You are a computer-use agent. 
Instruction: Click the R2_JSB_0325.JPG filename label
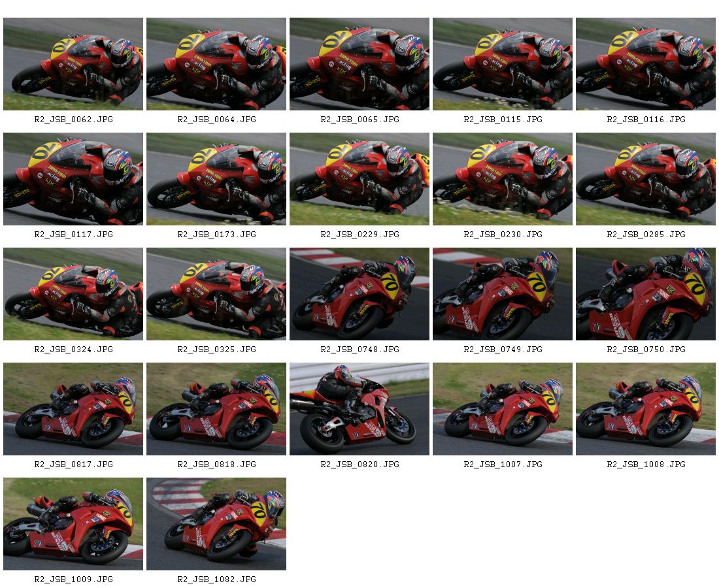coord(217,350)
